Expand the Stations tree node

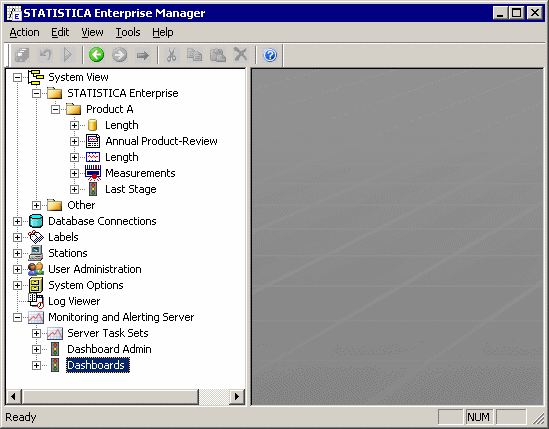tap(17, 253)
